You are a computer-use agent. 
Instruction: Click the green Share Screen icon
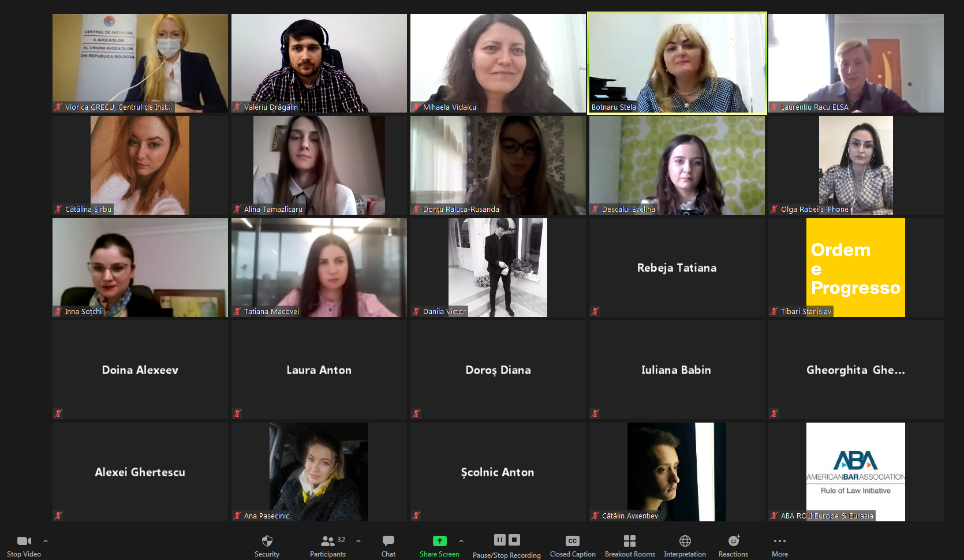440,541
